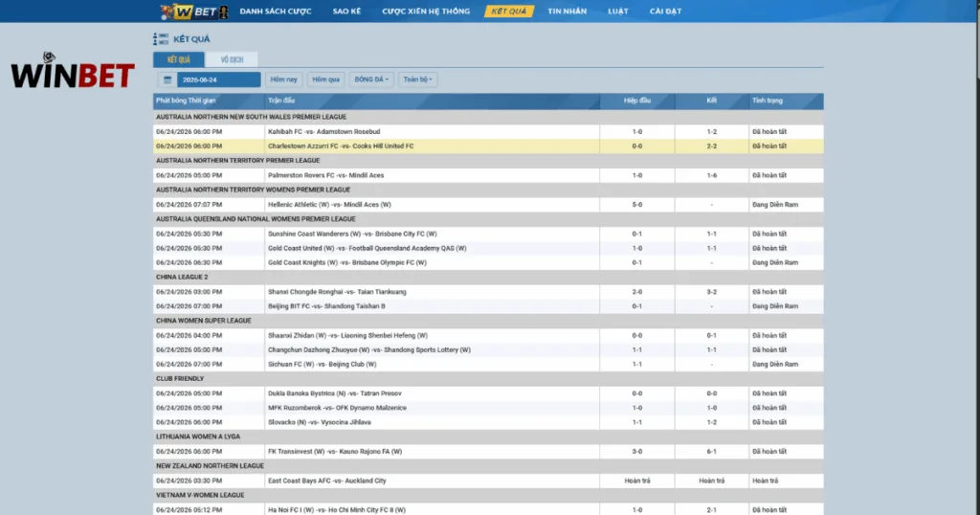Click the Club Friendly league header
Image resolution: width=980 pixels, height=515 pixels.
[488, 379]
